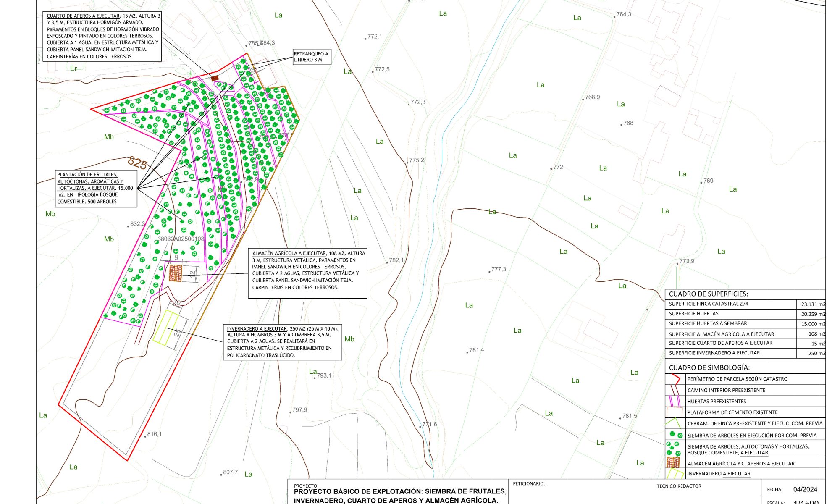This screenshot has height=504, width=840.
Task: Click the 'Retranqueo a lindero 3 m' label
Action: click(312, 57)
